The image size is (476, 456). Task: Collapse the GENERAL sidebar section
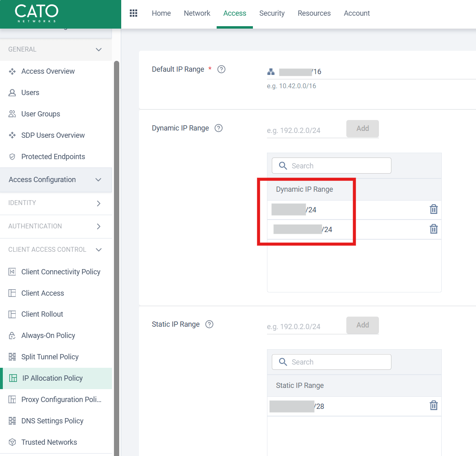[x=99, y=50]
